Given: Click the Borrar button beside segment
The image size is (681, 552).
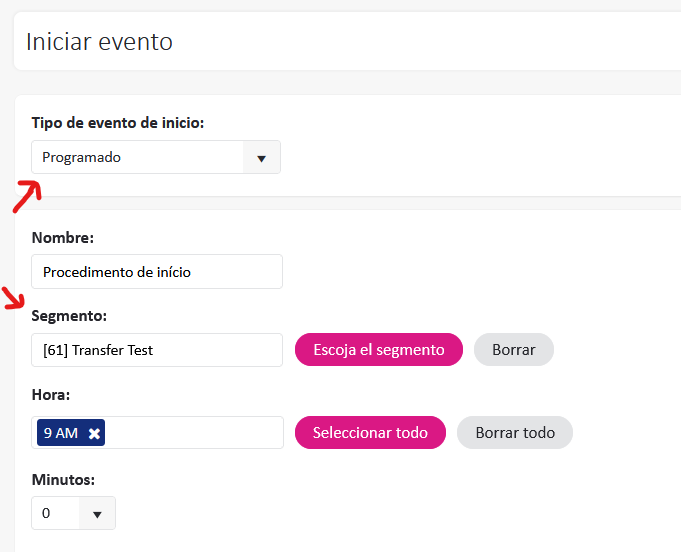Looking at the screenshot, I should click(x=513, y=350).
